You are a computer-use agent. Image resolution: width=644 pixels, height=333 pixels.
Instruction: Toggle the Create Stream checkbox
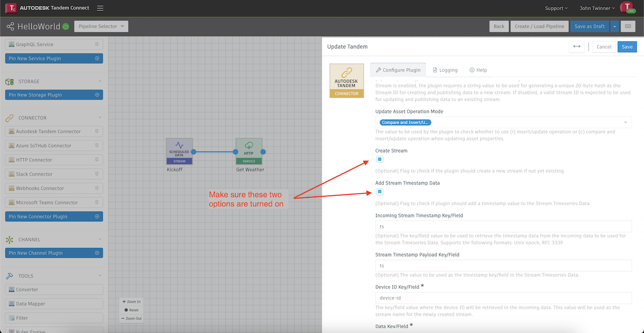click(379, 160)
